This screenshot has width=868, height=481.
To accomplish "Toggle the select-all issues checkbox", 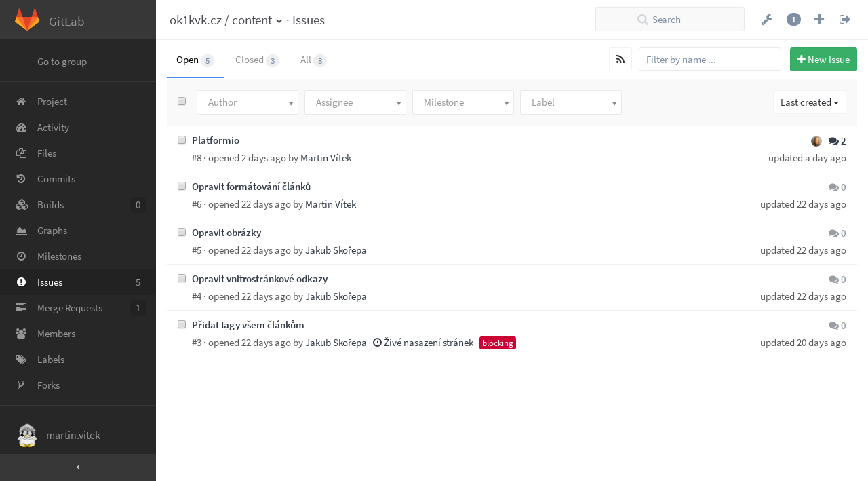I will click(182, 101).
